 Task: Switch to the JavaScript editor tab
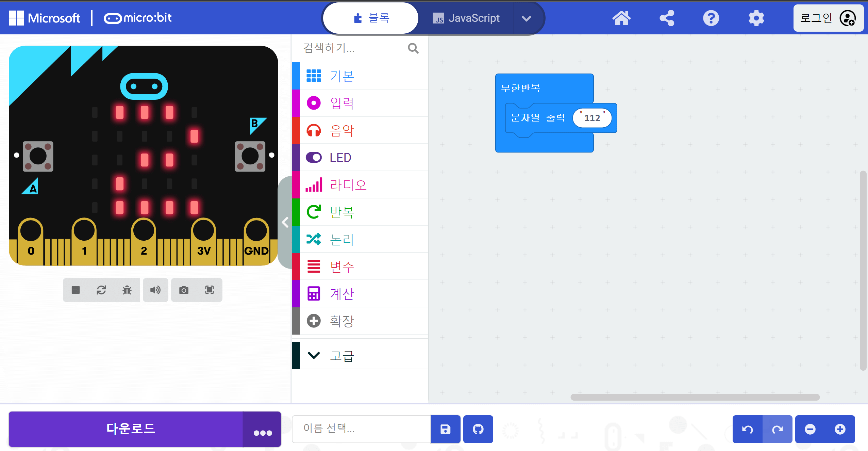pos(466,18)
